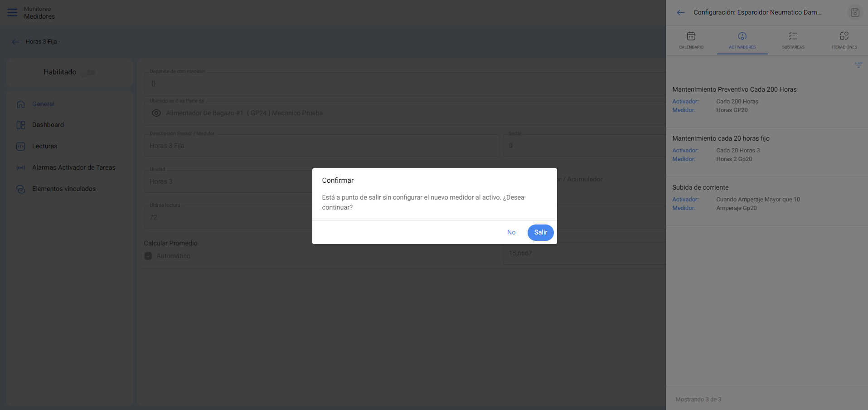Open Alarmas Activador de Tareas section
Viewport: 868px width, 410px height.
[73, 167]
